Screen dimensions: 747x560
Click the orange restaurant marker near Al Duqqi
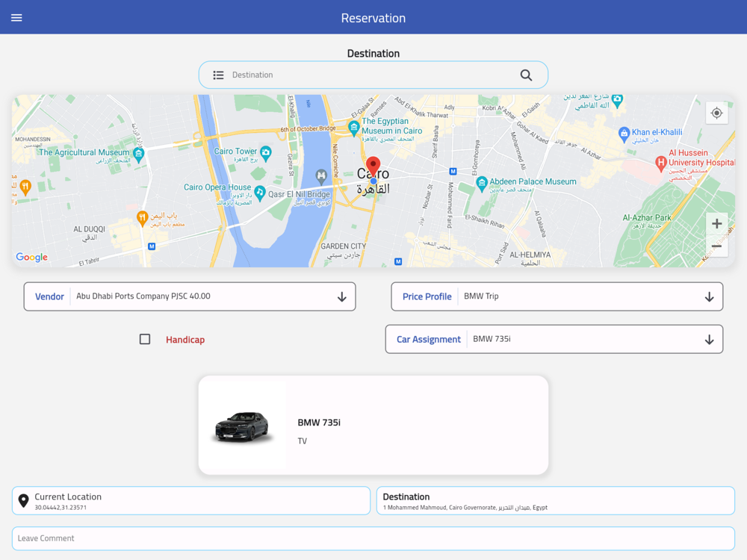click(x=142, y=218)
